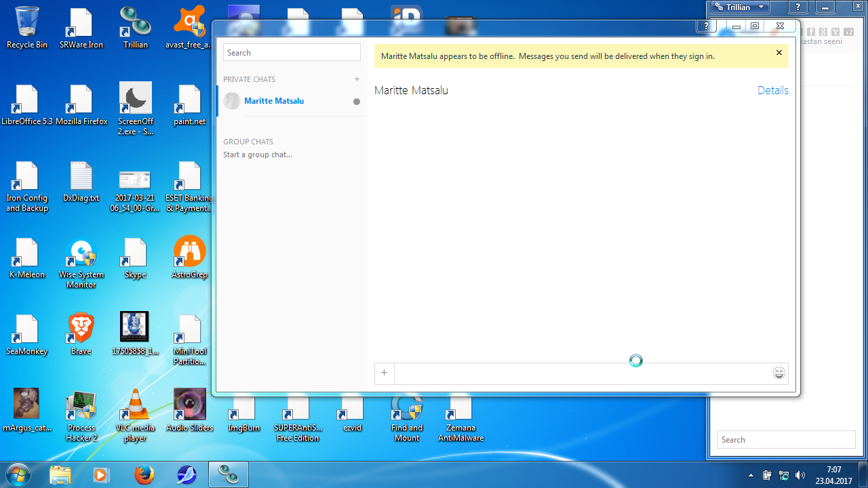This screenshot has width=868, height=488.
Task: Open Details for Maritte Matsalu
Action: click(772, 90)
